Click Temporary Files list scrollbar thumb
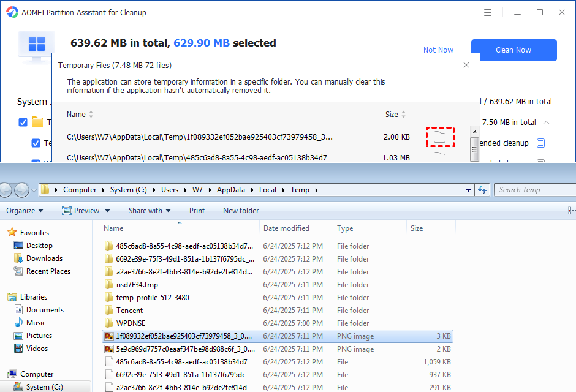Image resolution: width=576 pixels, height=392 pixels. tap(474, 149)
